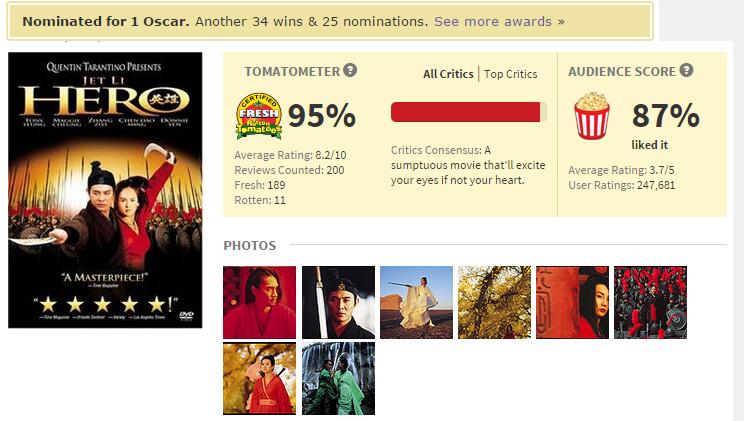Click the red Tomatometer score bar
Screen dimensions: 744x421
(469, 112)
